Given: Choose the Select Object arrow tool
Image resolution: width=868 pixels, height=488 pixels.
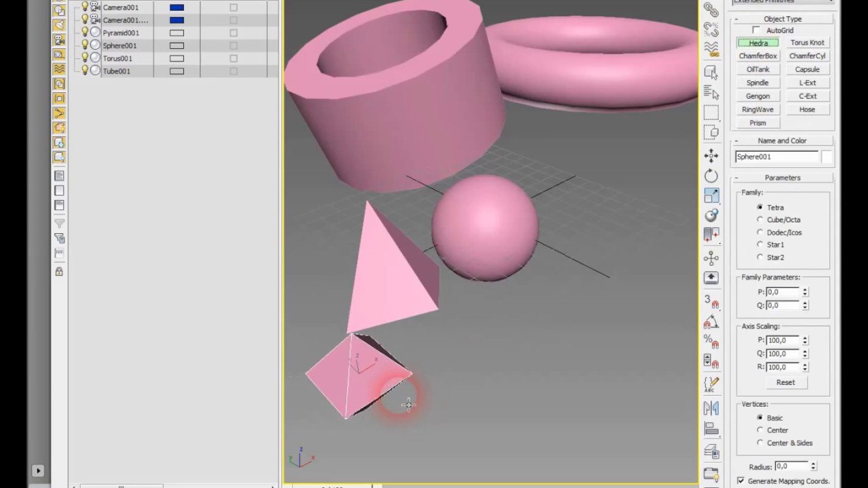Looking at the screenshot, I should tap(711, 72).
